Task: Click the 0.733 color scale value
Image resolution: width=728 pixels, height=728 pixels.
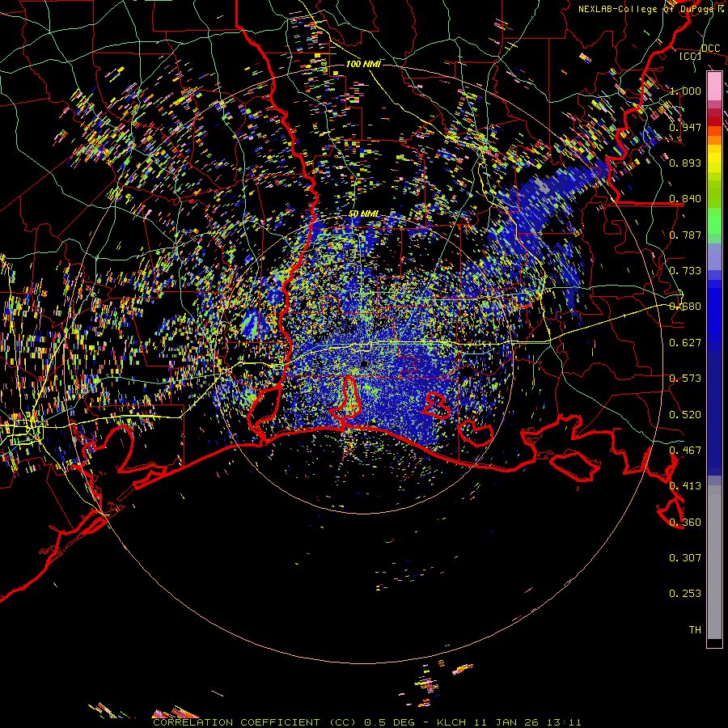Action: [685, 271]
